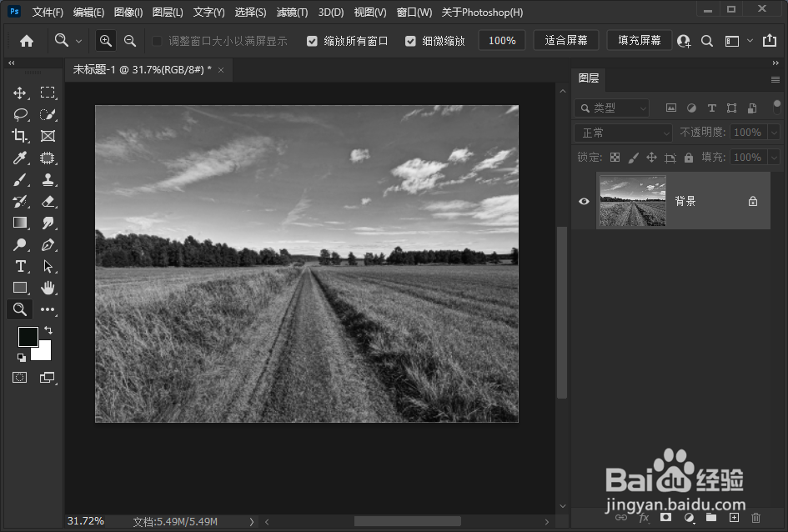This screenshot has height=532, width=788.
Task: Toggle lock transparent pixels
Action: pyautogui.click(x=615, y=158)
